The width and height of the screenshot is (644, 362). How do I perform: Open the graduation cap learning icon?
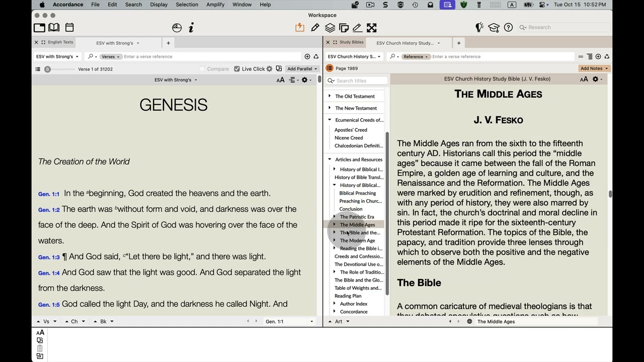click(494, 27)
